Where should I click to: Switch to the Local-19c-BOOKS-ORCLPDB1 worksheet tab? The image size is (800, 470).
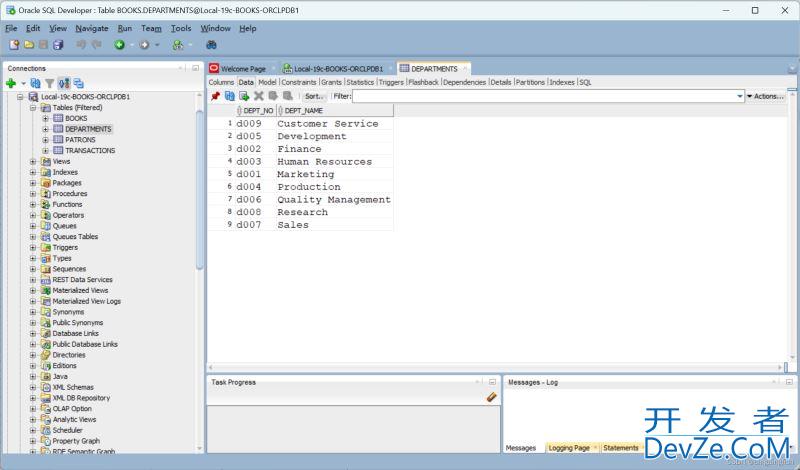click(338, 68)
